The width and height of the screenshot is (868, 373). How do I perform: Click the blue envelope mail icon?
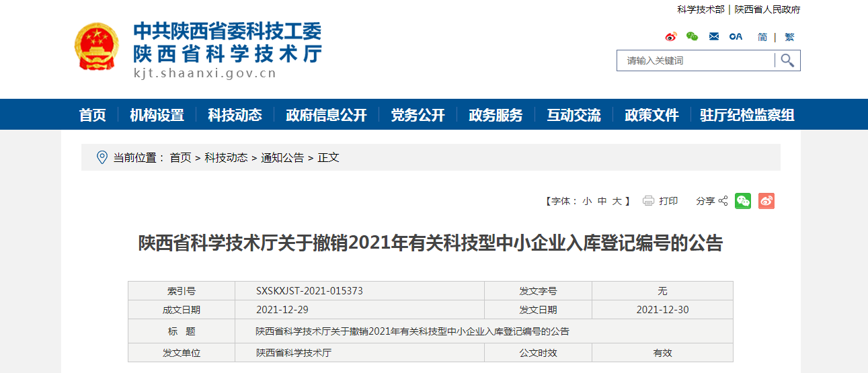(714, 37)
